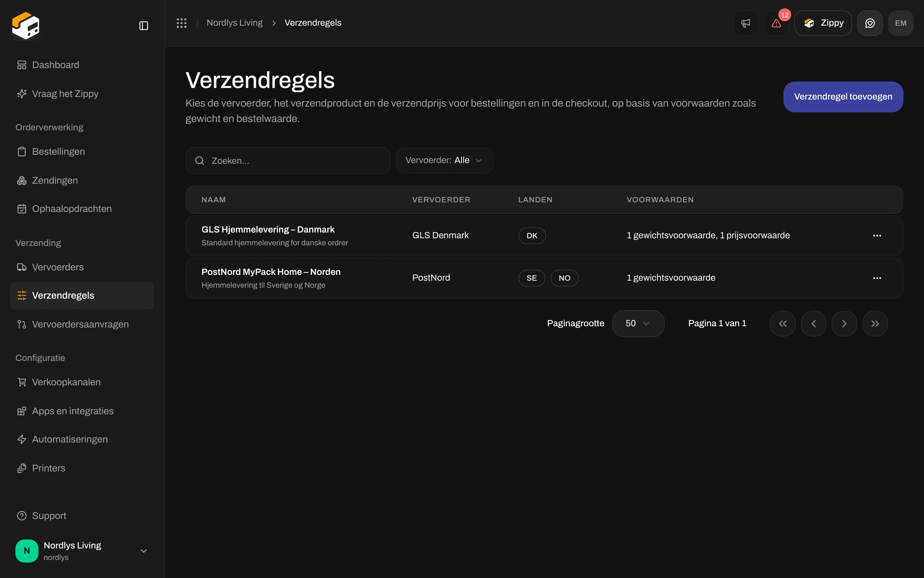Open Vervoerdersaanvragen in sidebar
The image size is (924, 578).
(82, 324)
